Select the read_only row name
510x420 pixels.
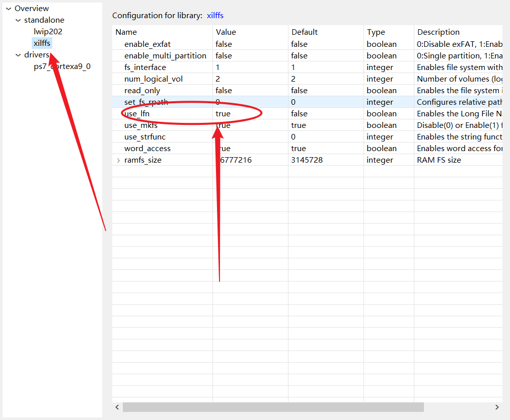[142, 91]
